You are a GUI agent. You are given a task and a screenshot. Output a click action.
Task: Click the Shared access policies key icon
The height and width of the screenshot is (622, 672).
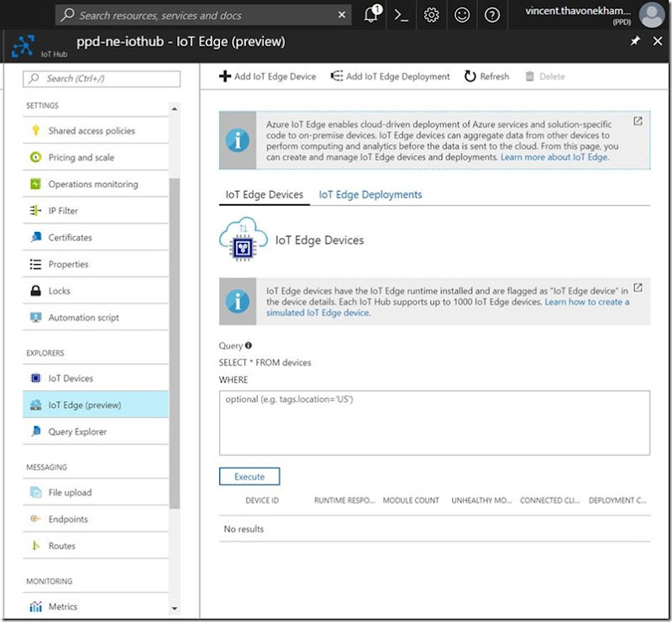(35, 130)
